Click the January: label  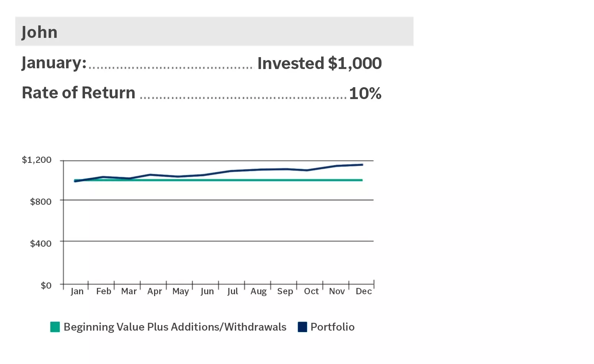pyautogui.click(x=54, y=63)
